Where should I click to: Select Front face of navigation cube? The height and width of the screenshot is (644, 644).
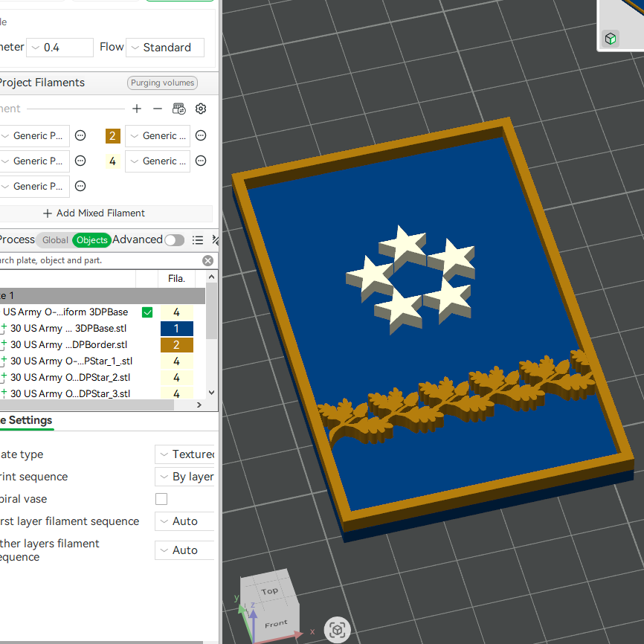coord(276,624)
